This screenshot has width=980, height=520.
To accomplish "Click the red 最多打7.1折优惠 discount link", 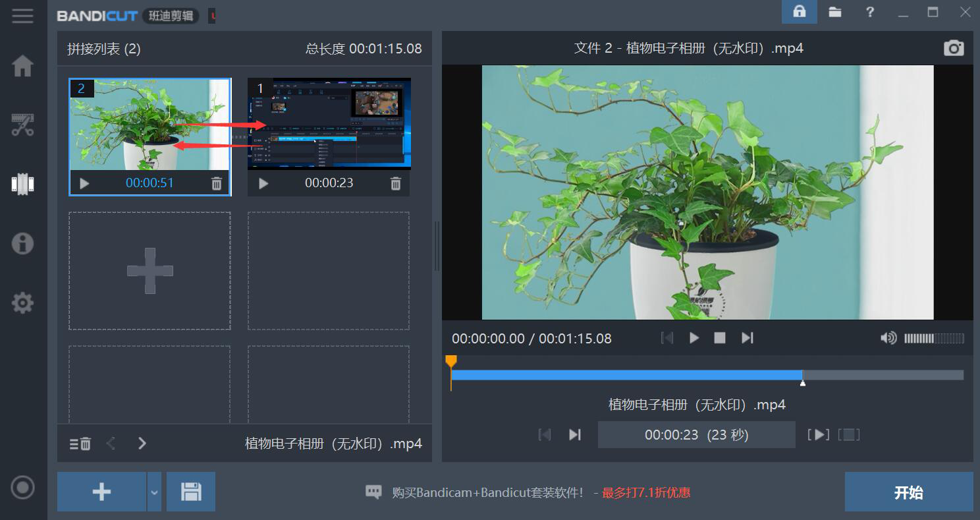I will coord(646,492).
